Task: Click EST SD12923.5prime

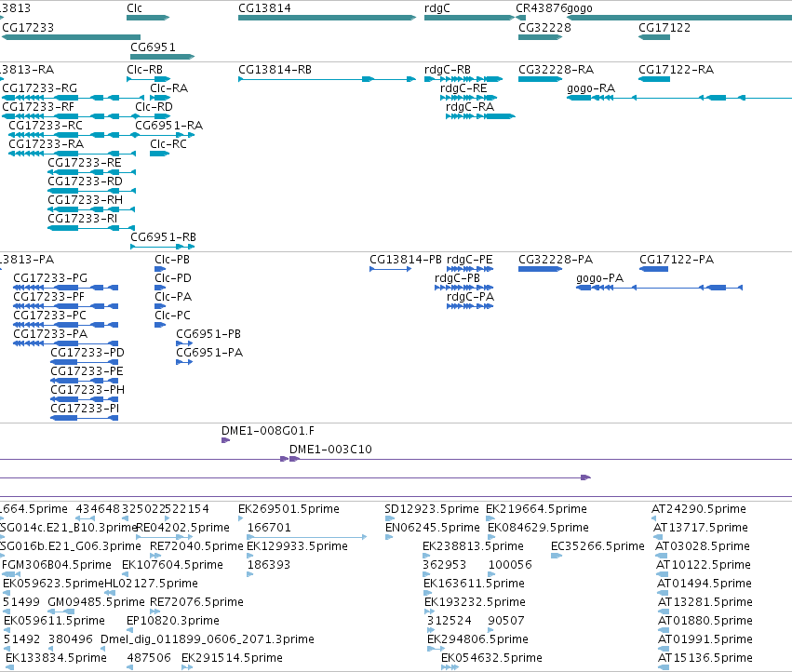Action: (388, 518)
